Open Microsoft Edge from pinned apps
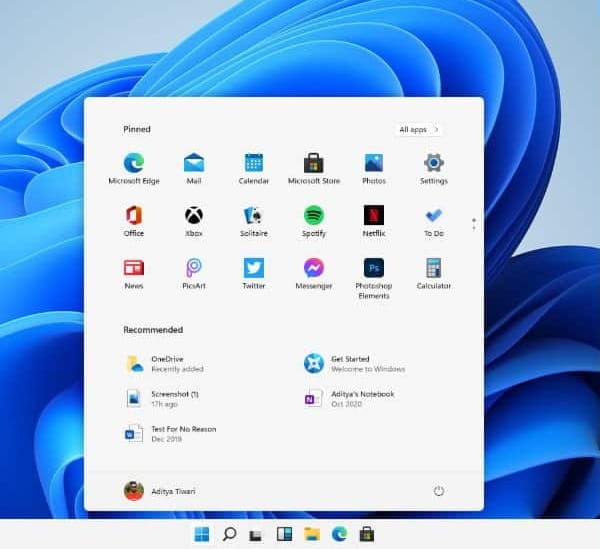600x549 pixels. [x=134, y=169]
